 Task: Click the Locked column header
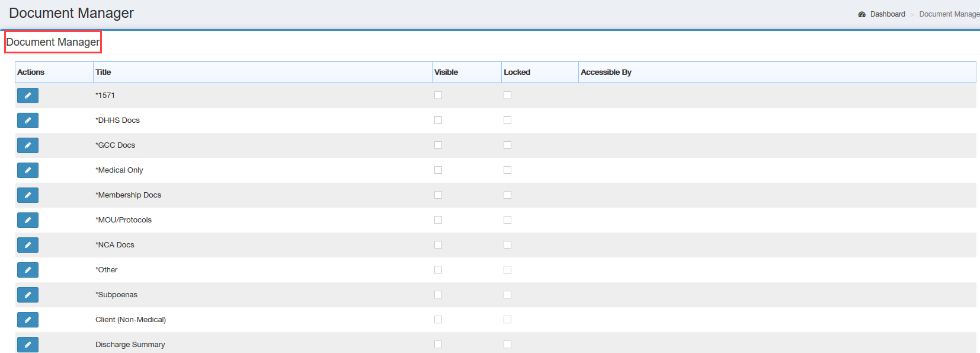click(x=517, y=72)
